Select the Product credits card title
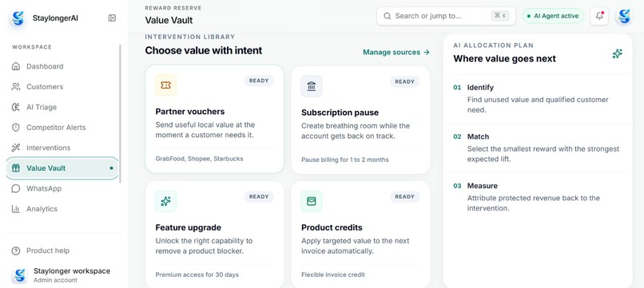 (x=332, y=227)
